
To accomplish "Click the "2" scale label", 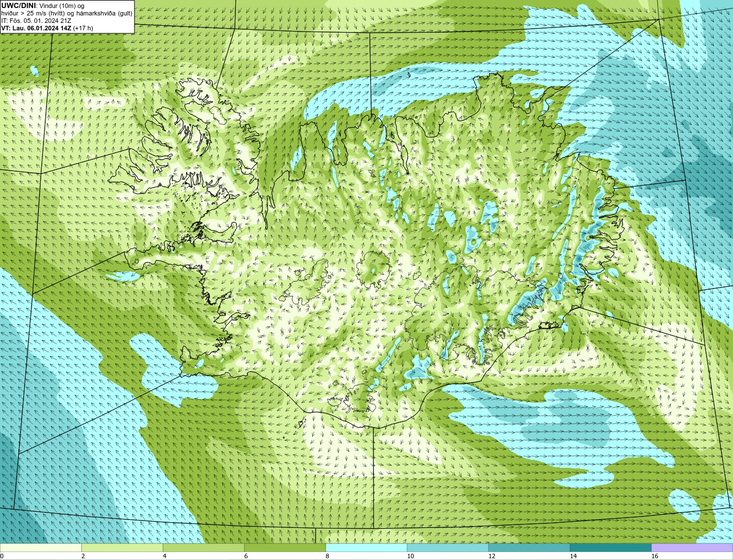I will point(83,556).
